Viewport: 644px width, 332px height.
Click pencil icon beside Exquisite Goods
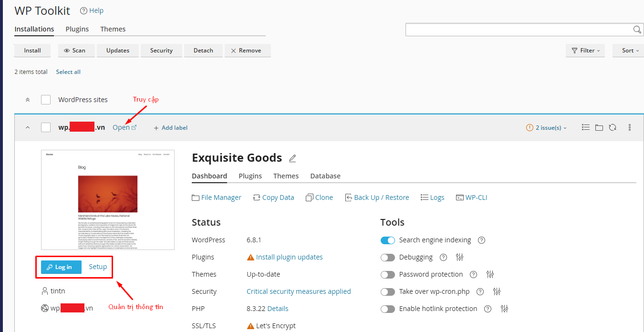[x=292, y=158]
